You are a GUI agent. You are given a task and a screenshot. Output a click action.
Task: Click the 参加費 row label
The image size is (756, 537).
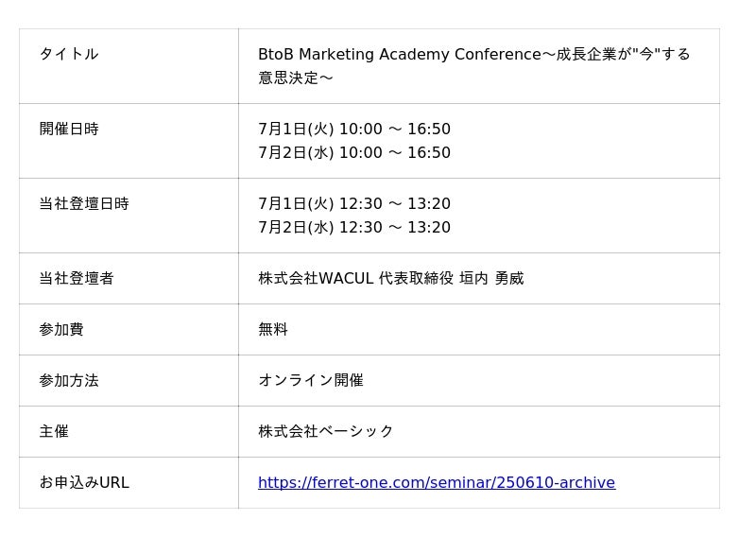(61, 330)
